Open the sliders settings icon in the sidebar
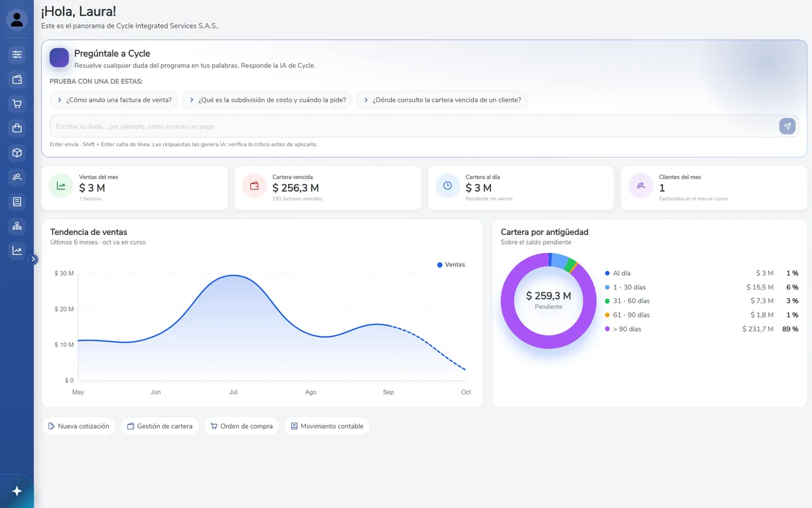The width and height of the screenshot is (812, 508). pyautogui.click(x=17, y=55)
